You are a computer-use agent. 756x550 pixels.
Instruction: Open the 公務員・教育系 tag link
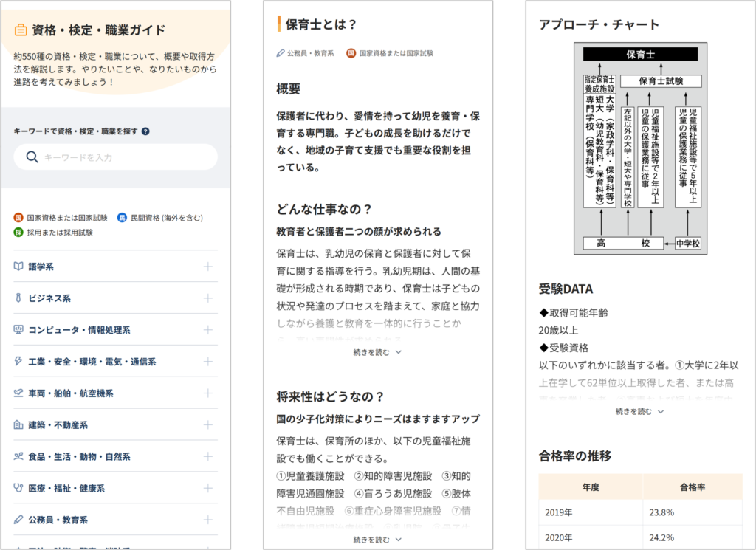point(305,53)
